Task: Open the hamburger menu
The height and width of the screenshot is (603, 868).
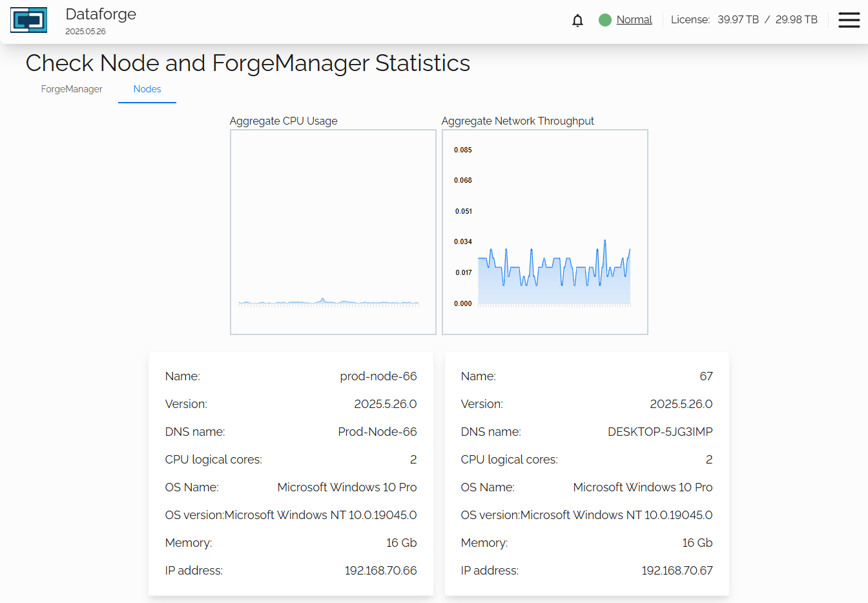Action: click(849, 20)
